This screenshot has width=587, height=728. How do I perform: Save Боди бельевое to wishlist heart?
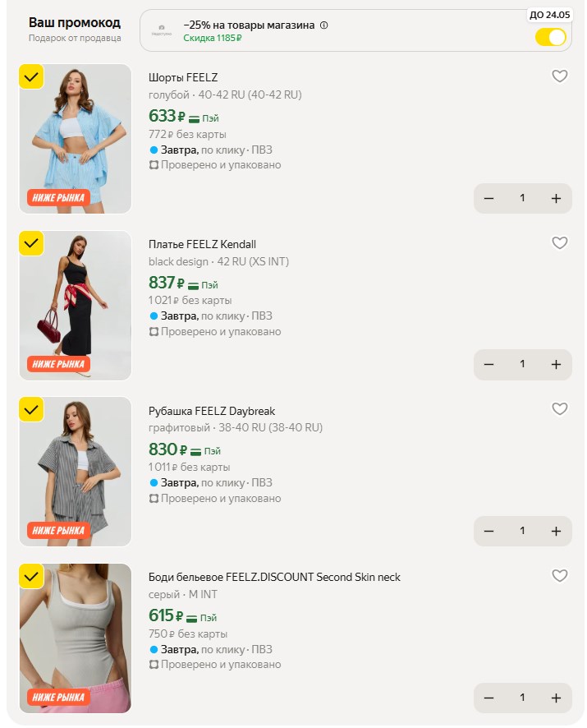tap(559, 575)
